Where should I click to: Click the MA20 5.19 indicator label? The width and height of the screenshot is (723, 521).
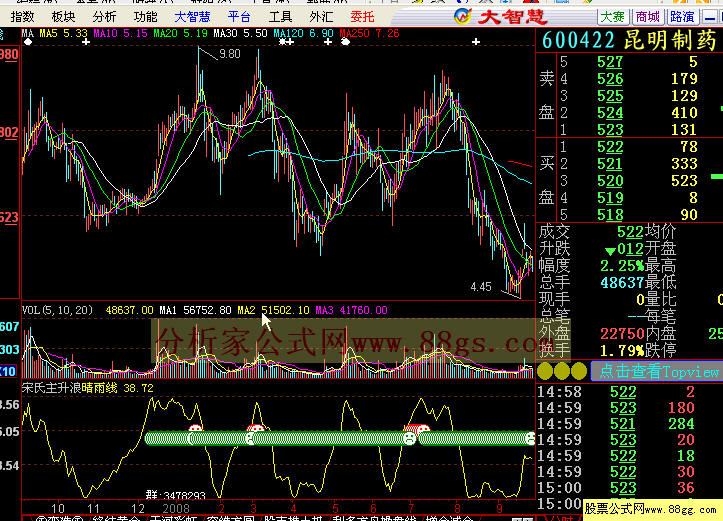point(180,33)
